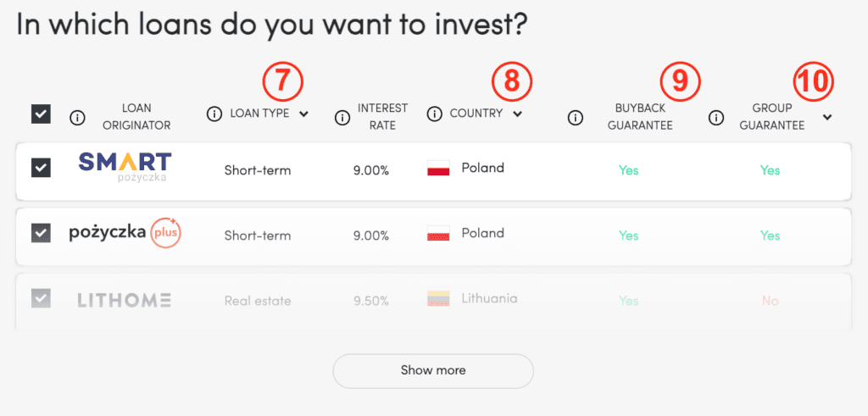Click the Pożyczka Plus logo
Viewport: 868px width, 416px height.
click(x=125, y=232)
